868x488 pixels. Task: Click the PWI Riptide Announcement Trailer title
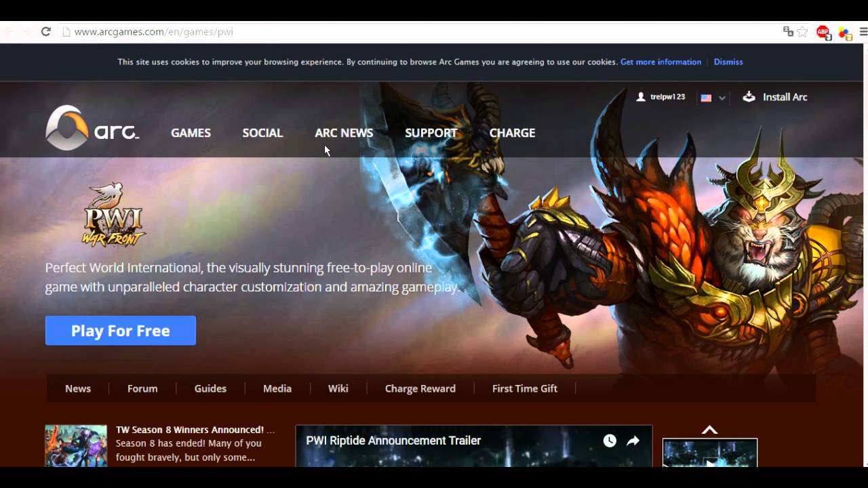(x=393, y=441)
